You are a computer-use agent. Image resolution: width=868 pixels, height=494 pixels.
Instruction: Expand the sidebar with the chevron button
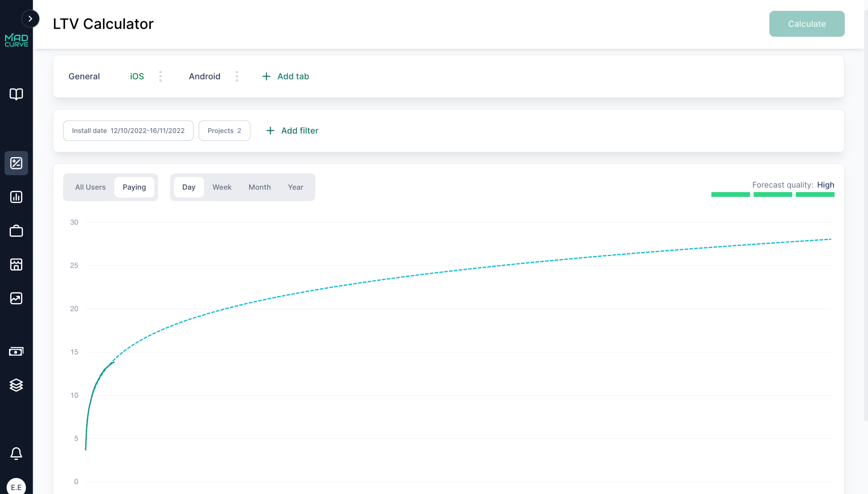(31, 19)
